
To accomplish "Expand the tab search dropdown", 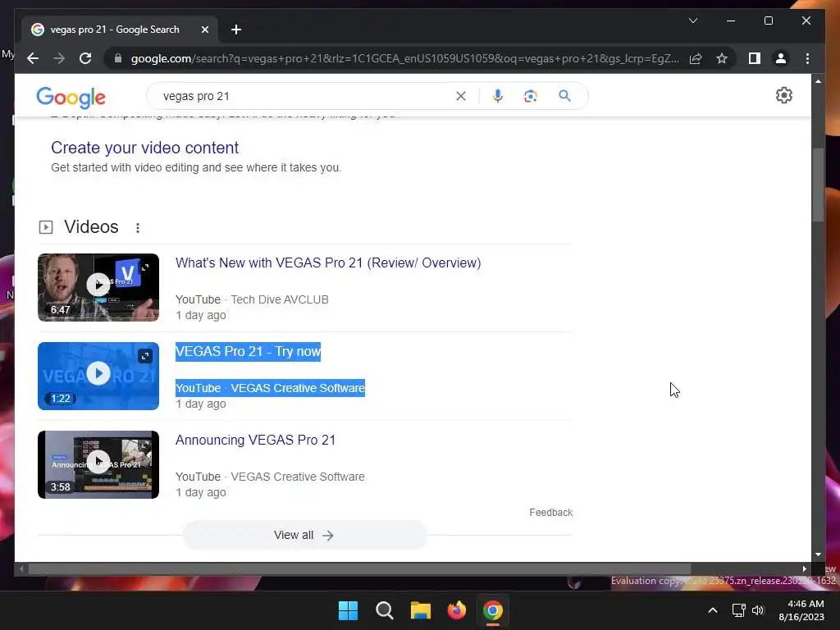I will pyautogui.click(x=692, y=21).
